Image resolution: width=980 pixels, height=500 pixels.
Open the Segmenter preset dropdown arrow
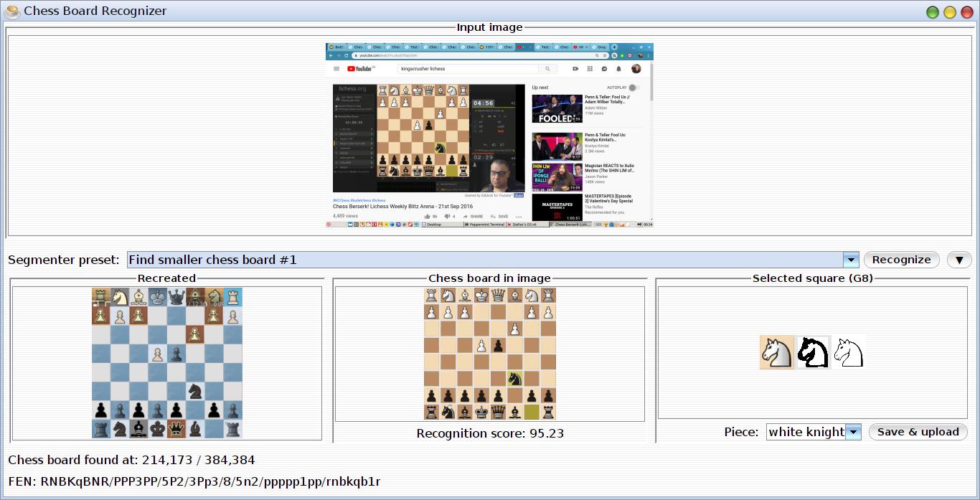[851, 260]
